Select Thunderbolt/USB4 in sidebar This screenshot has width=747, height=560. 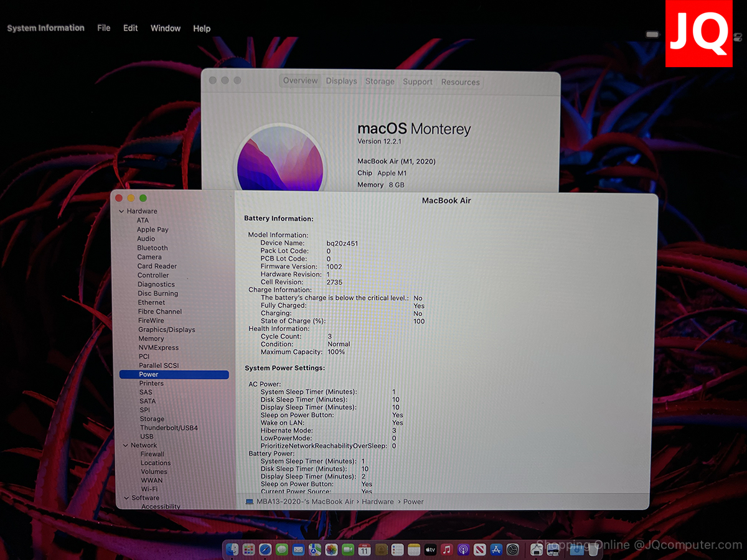click(x=169, y=428)
